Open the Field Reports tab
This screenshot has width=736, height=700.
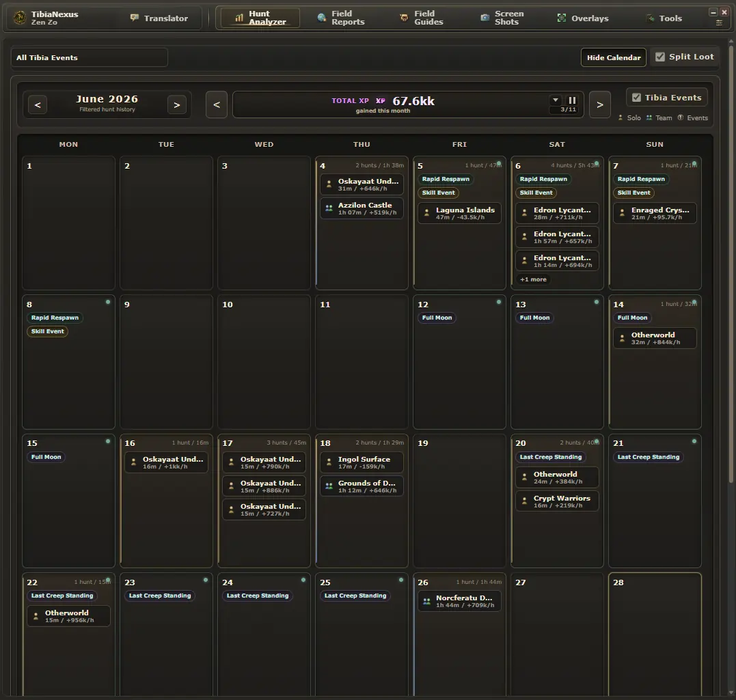(x=341, y=18)
